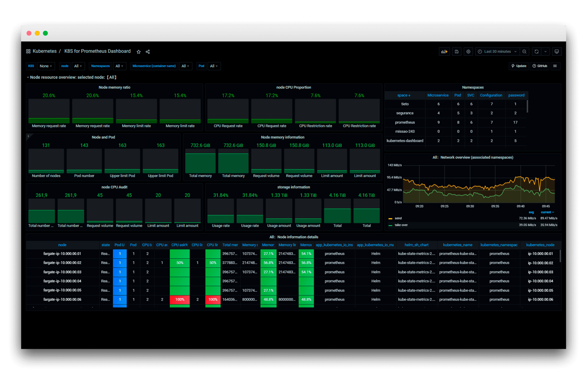
Task: Click the Update button
Action: click(x=519, y=66)
